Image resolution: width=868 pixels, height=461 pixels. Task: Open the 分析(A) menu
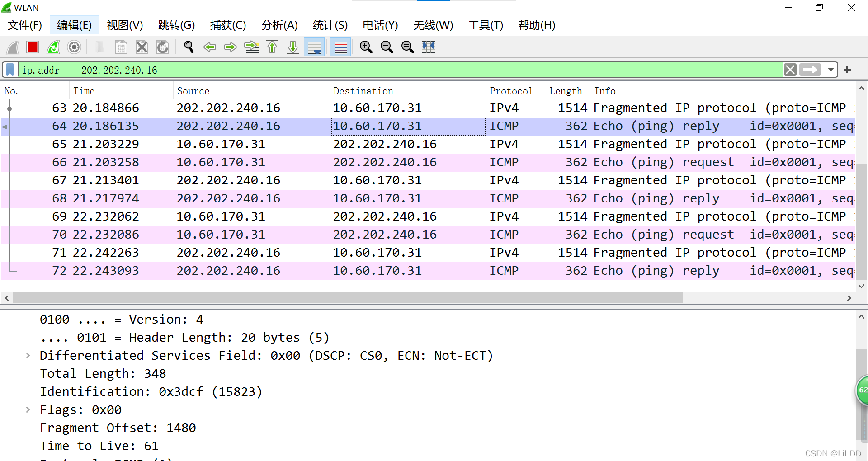click(279, 25)
